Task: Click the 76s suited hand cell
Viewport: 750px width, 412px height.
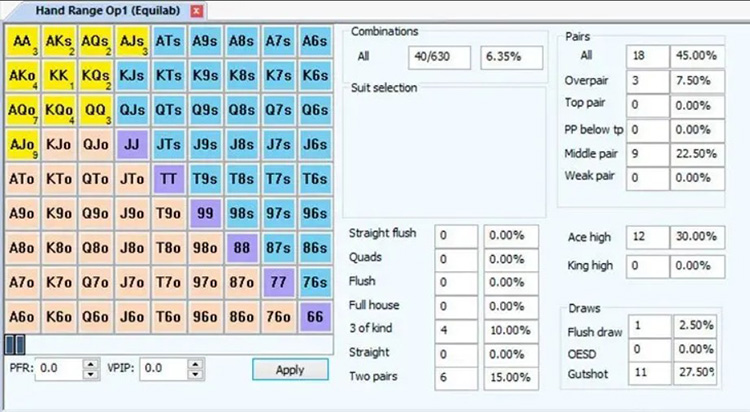Action: coord(315,282)
